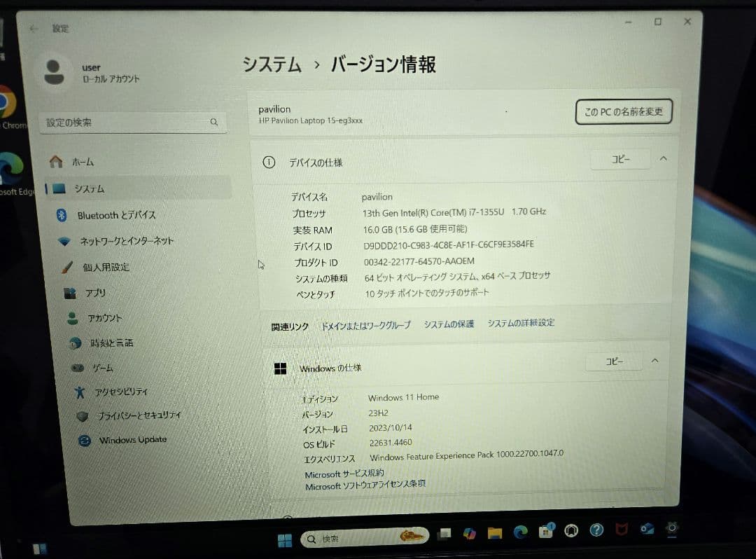Collapse the デバイスの仕様 section
The width and height of the screenshot is (756, 559).
(x=663, y=159)
